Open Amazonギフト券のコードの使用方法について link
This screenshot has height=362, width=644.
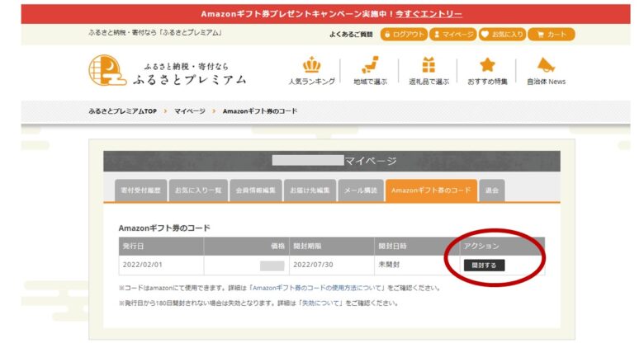pos(318,288)
